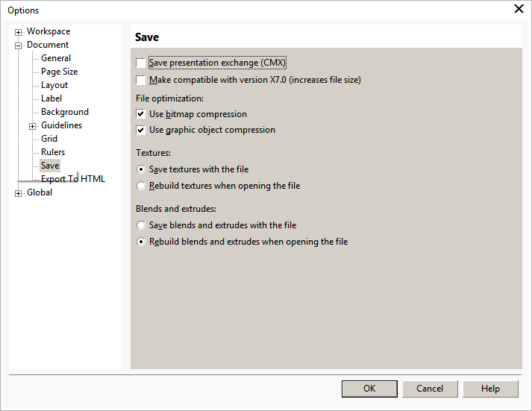Close the Options dialog window
Screen dimensions: 532x411
tap(519, 9)
